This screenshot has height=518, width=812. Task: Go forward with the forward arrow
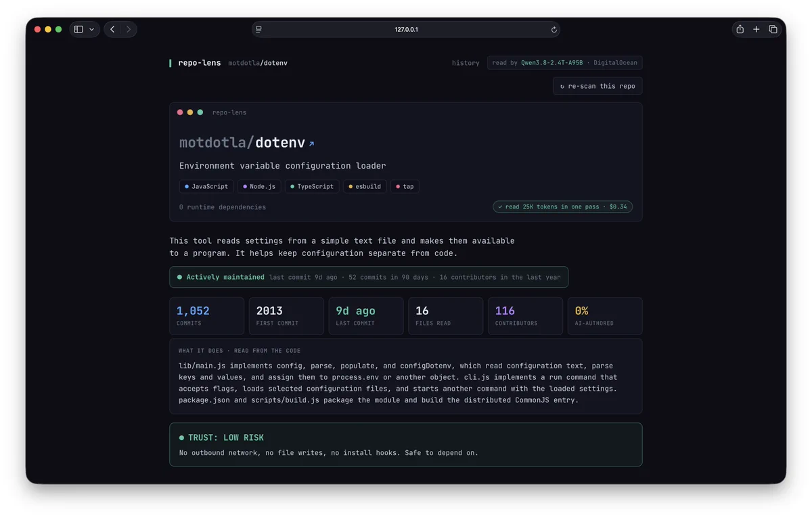pos(129,29)
